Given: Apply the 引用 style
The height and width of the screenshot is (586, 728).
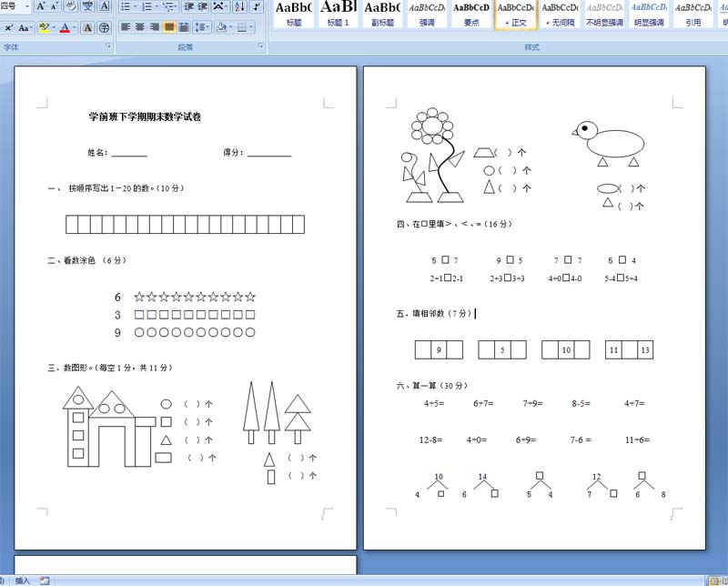Looking at the screenshot, I should (693, 14).
